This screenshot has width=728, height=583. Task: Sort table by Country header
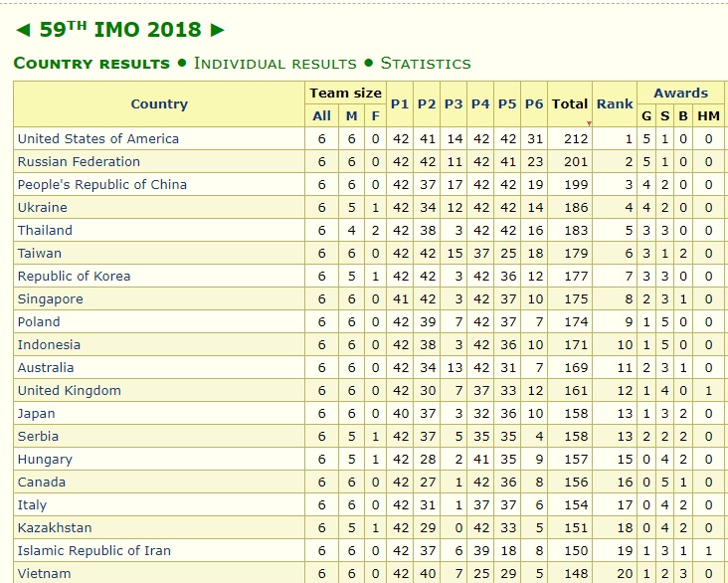point(159,103)
